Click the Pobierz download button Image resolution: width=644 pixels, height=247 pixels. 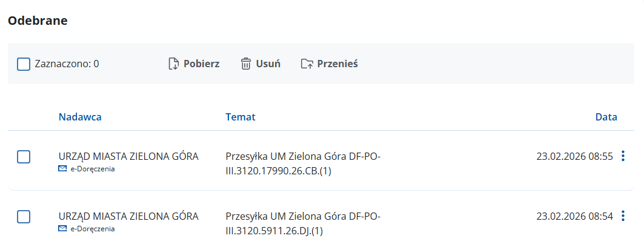193,64
